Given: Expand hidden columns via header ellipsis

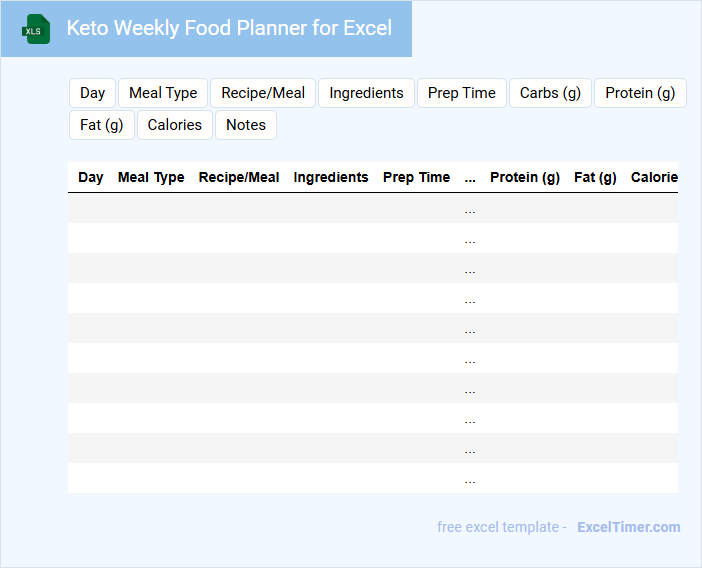Looking at the screenshot, I should pos(470,178).
